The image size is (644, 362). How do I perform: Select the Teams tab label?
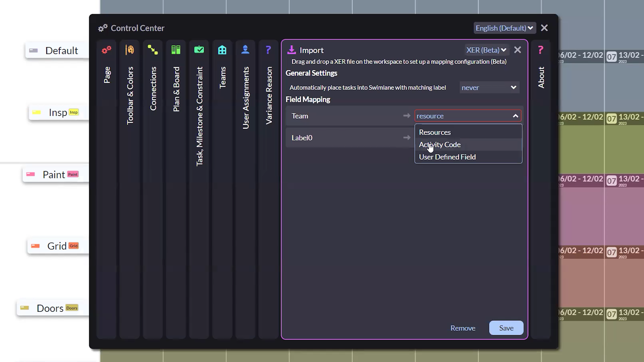[222, 77]
